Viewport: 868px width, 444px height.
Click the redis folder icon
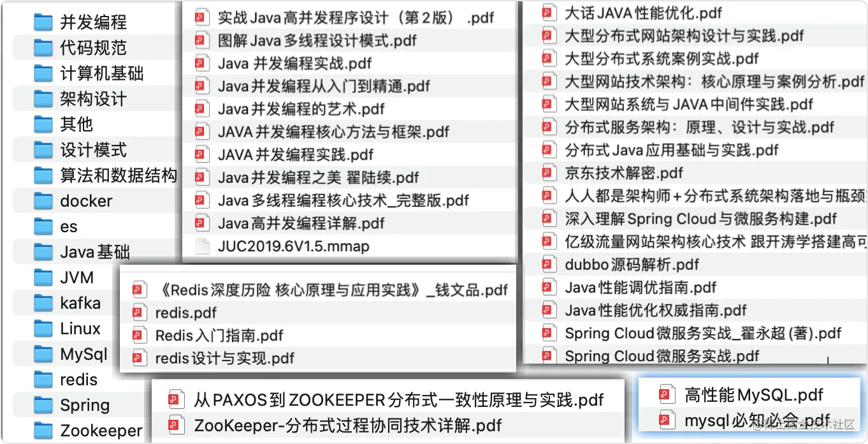(43, 380)
